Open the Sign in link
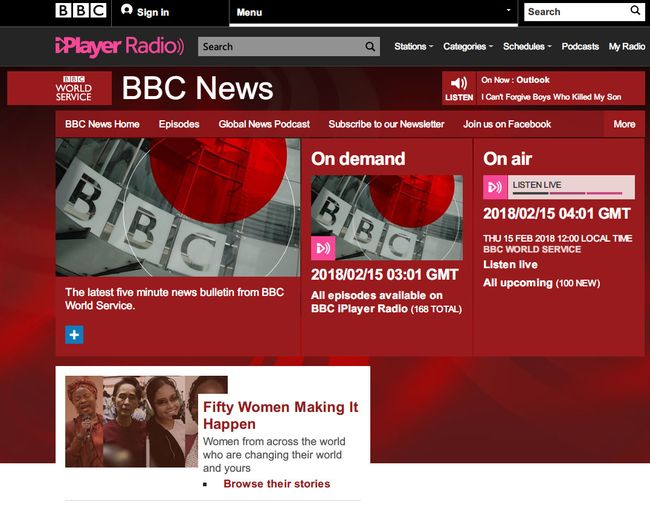This screenshot has height=508, width=650. (x=153, y=12)
